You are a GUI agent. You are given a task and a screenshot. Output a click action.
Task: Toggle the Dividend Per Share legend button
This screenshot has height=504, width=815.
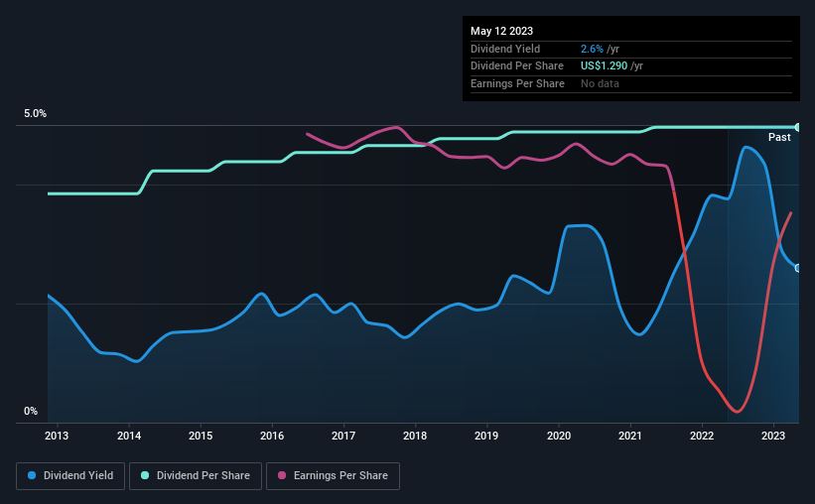coord(196,476)
